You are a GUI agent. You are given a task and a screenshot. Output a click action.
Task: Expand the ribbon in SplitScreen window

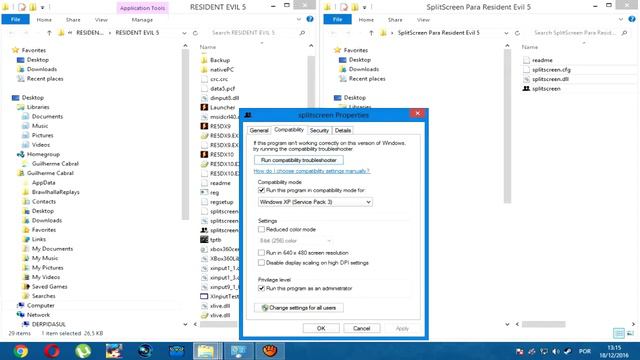pyautogui.click(x=620, y=20)
